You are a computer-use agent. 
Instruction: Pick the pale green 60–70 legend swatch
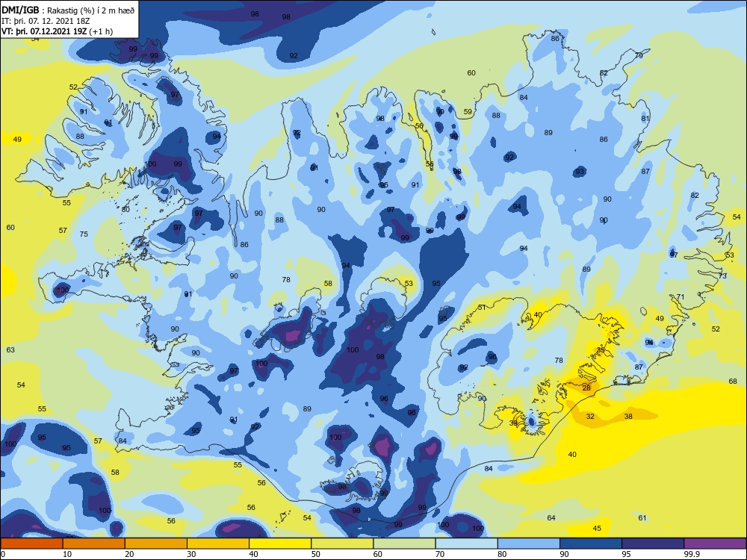[x=404, y=544]
